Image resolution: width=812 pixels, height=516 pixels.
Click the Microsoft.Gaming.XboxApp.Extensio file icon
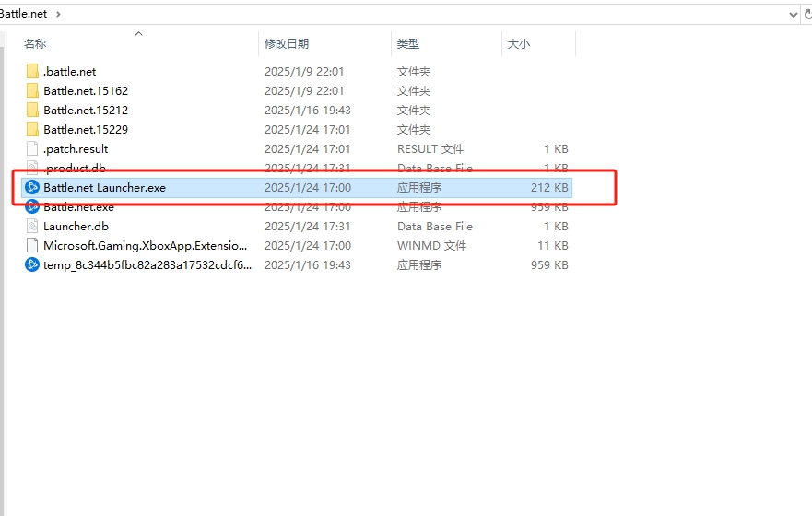pyautogui.click(x=32, y=245)
